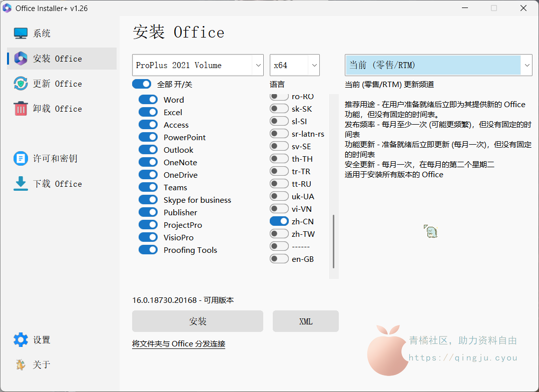Viewport: 539px width, 392px height.
Task: Open 关于 page
Action: point(62,364)
